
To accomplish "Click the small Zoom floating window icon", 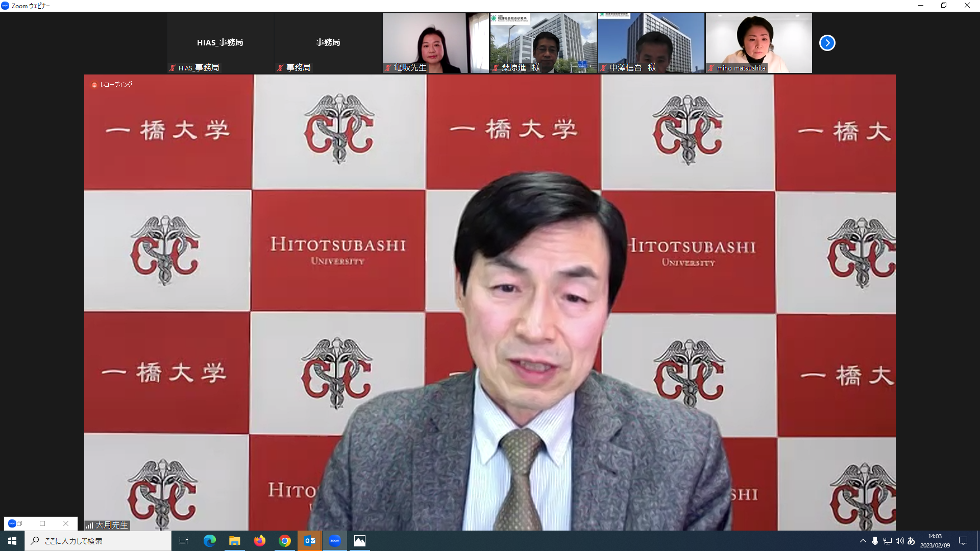I will coord(12,523).
